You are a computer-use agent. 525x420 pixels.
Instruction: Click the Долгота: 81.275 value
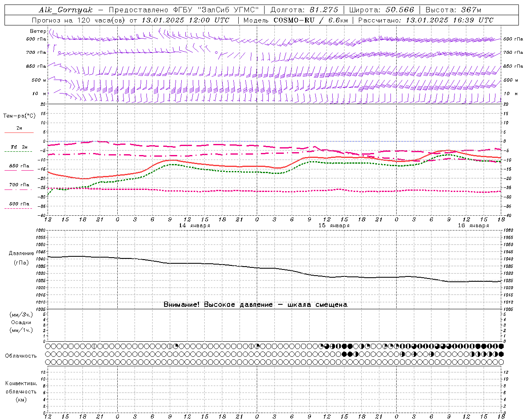(x=304, y=10)
